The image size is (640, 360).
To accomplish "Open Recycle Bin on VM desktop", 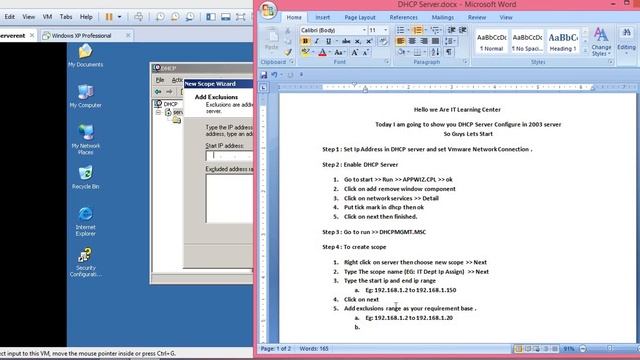I will coord(85,178).
